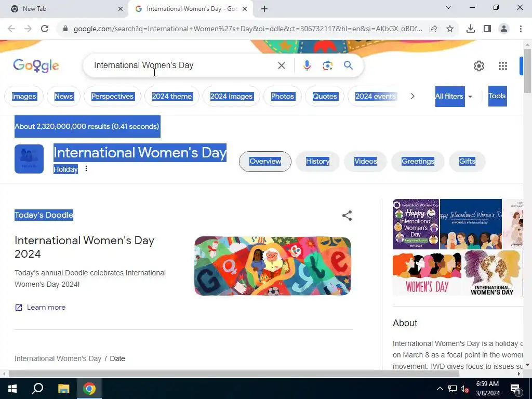Click the International Women's Day breadcrumb link
Viewport: 532px width, 399px height.
pos(58,358)
